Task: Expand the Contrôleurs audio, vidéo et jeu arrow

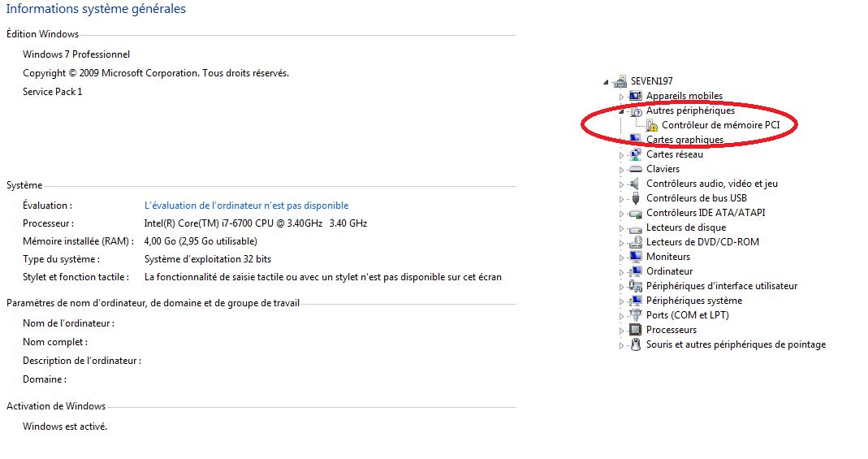Action: tap(621, 185)
